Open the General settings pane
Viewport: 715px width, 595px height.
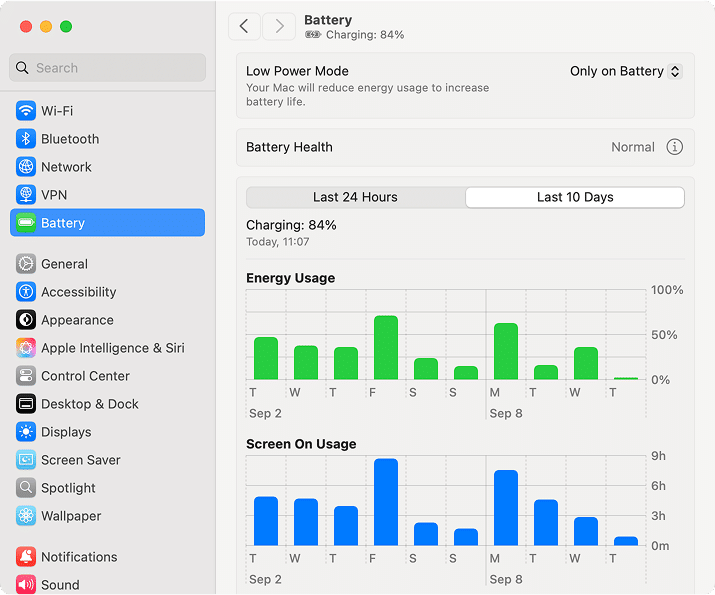(x=64, y=264)
